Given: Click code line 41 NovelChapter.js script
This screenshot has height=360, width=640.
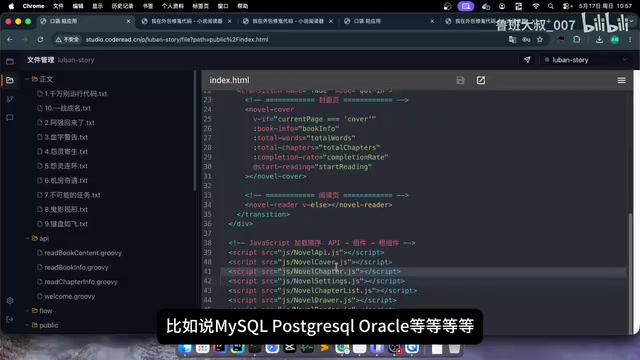Looking at the screenshot, I should [314, 271].
